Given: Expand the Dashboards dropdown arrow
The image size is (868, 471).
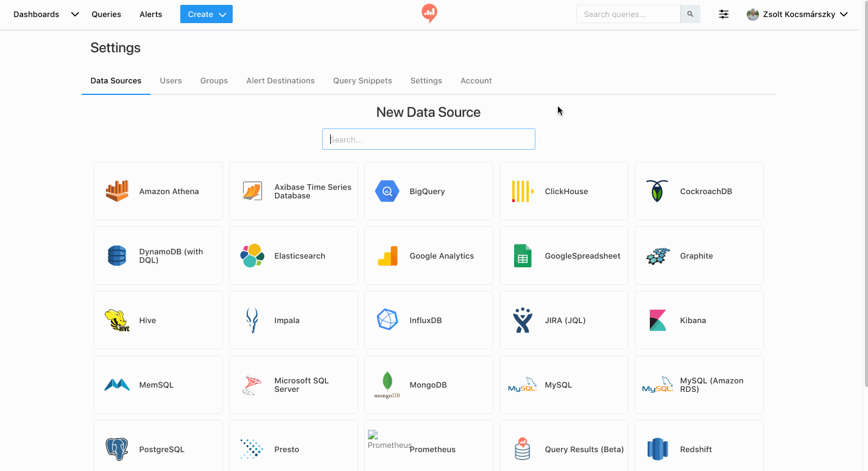Looking at the screenshot, I should pos(75,14).
